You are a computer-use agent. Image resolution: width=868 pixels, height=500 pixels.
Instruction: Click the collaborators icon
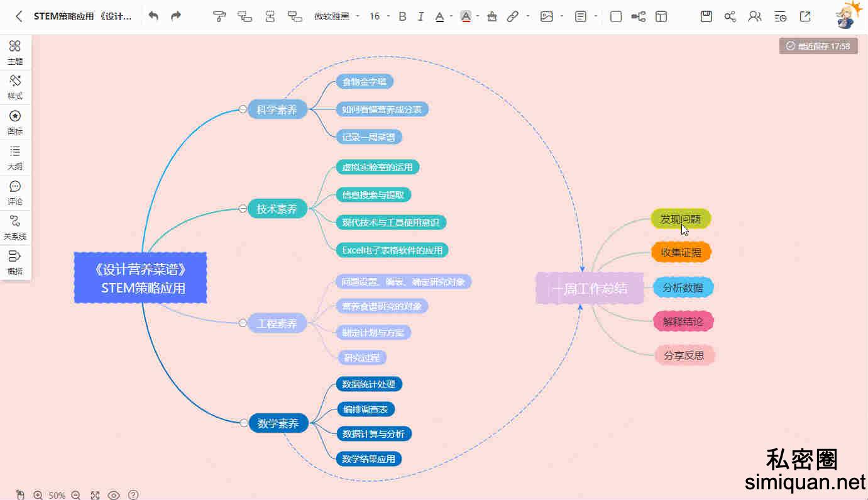755,16
